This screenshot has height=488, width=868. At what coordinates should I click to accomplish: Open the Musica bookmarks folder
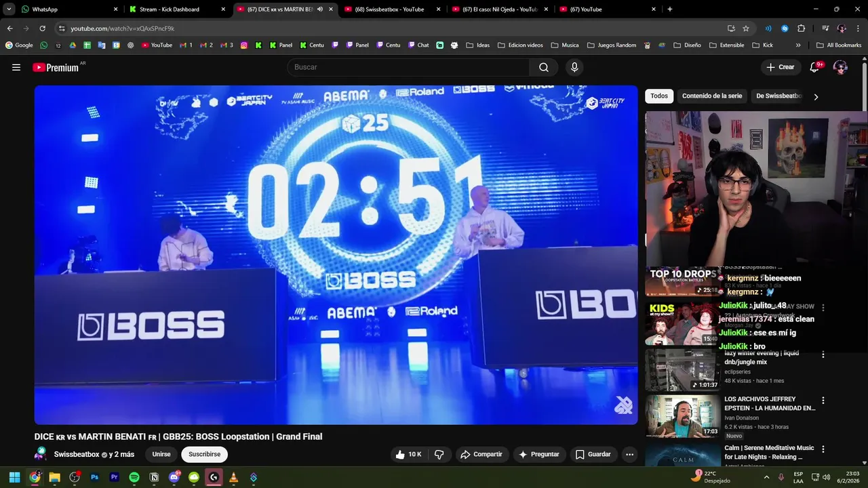coord(565,45)
